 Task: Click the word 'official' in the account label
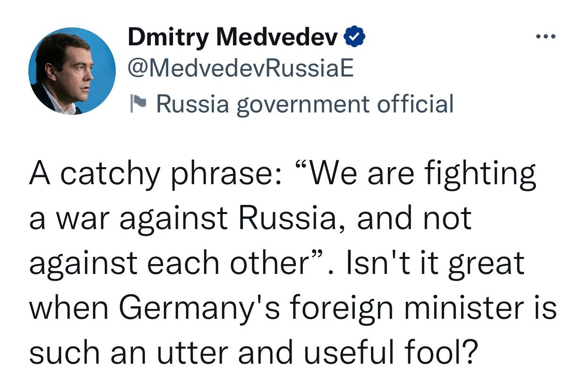tap(415, 103)
